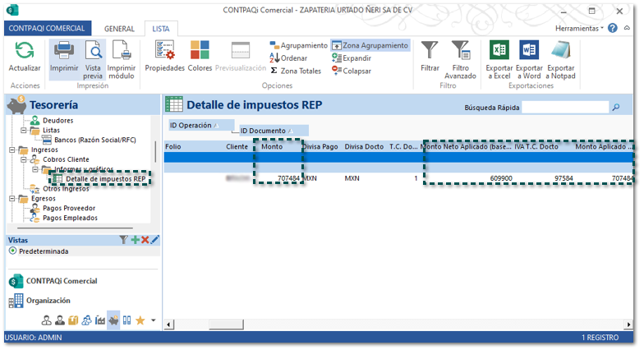Click the factory module icon
Screen dimensions: 644x350
(100, 320)
